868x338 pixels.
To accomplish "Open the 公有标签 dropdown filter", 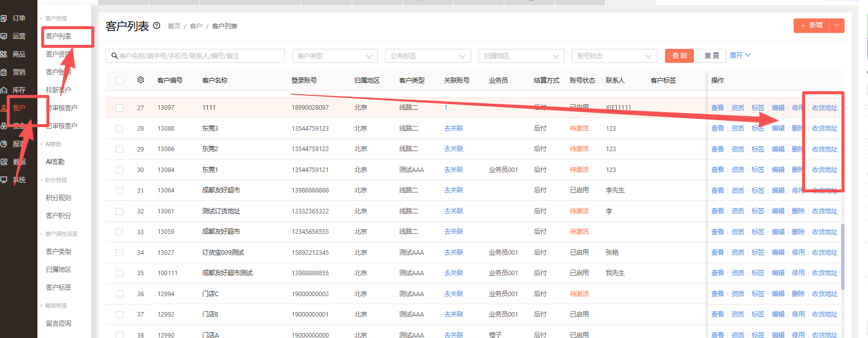I will (x=428, y=56).
